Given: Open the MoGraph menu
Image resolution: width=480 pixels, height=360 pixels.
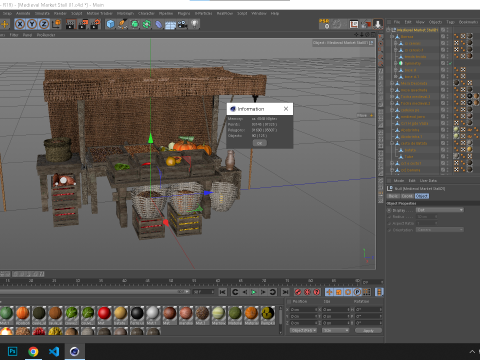Looking at the screenshot, I should (x=125, y=13).
